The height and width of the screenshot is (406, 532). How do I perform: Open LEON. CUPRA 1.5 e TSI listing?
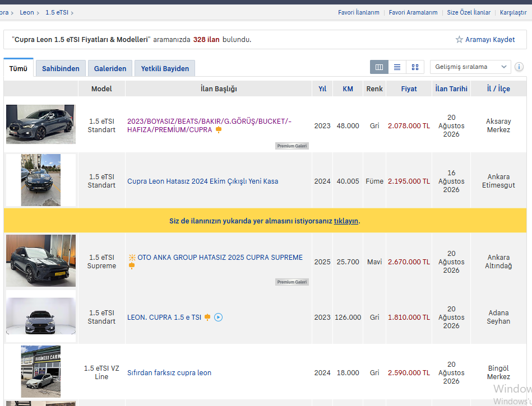pyautogui.click(x=164, y=317)
